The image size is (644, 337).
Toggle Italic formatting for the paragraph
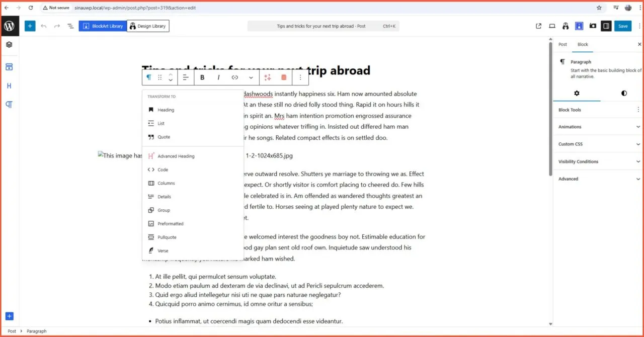coord(218,77)
